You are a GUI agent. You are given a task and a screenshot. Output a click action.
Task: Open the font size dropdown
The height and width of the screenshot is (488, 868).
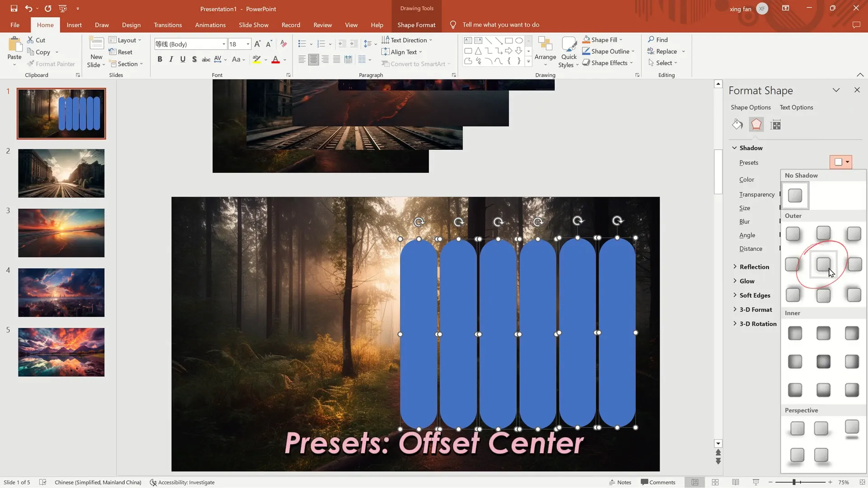pyautogui.click(x=248, y=44)
